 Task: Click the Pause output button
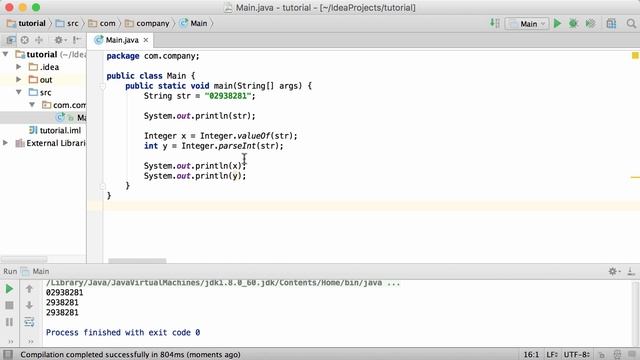tap(9, 322)
